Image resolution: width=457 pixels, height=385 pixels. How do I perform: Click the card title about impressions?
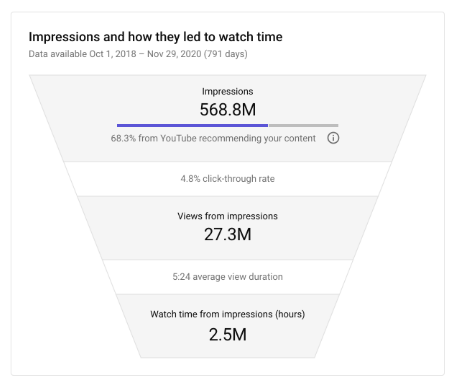(x=155, y=37)
